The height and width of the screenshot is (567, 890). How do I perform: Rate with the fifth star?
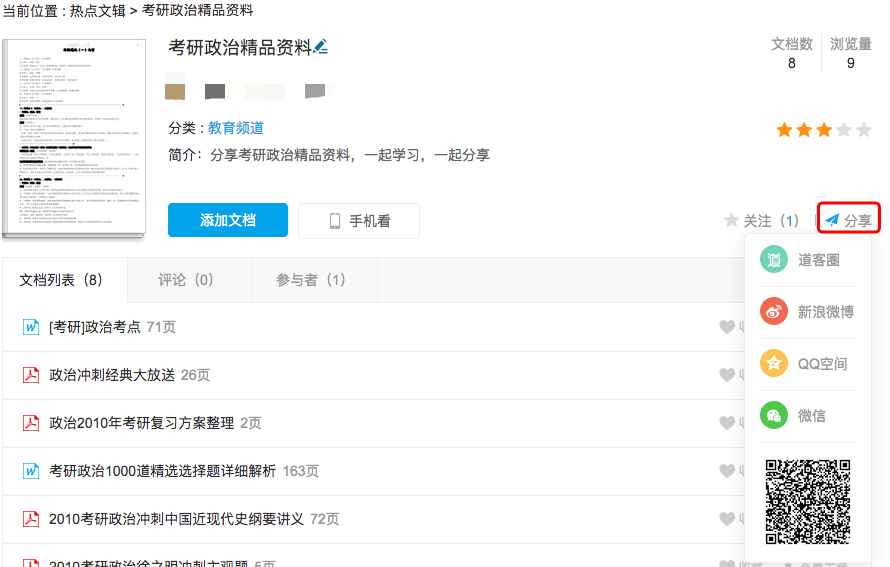(x=863, y=130)
